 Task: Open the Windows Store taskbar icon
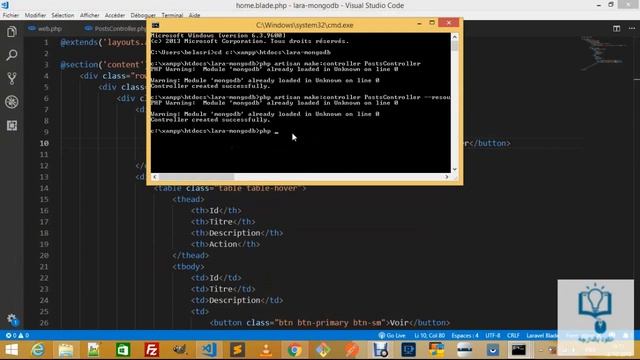[122, 350]
